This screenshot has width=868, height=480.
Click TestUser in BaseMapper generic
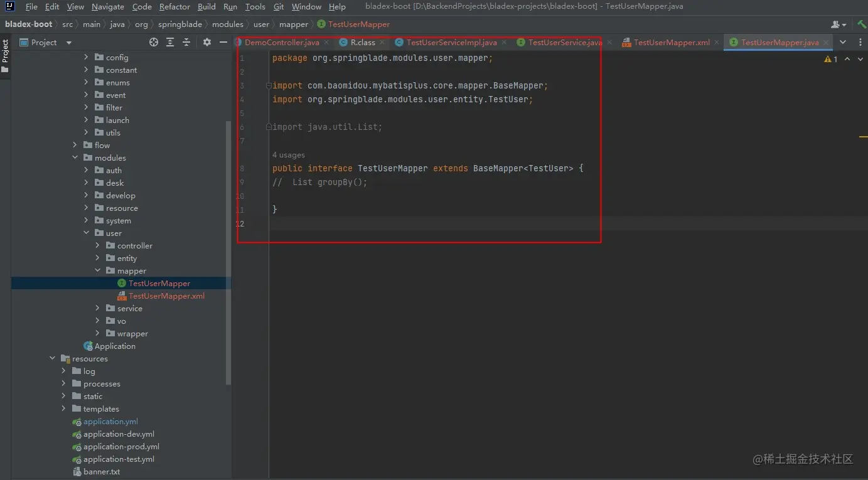tap(549, 168)
